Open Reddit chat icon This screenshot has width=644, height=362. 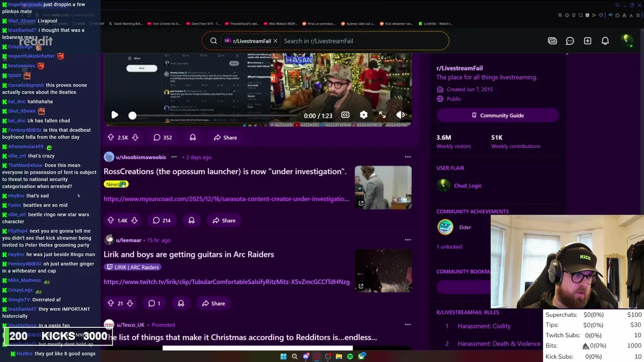[570, 41]
